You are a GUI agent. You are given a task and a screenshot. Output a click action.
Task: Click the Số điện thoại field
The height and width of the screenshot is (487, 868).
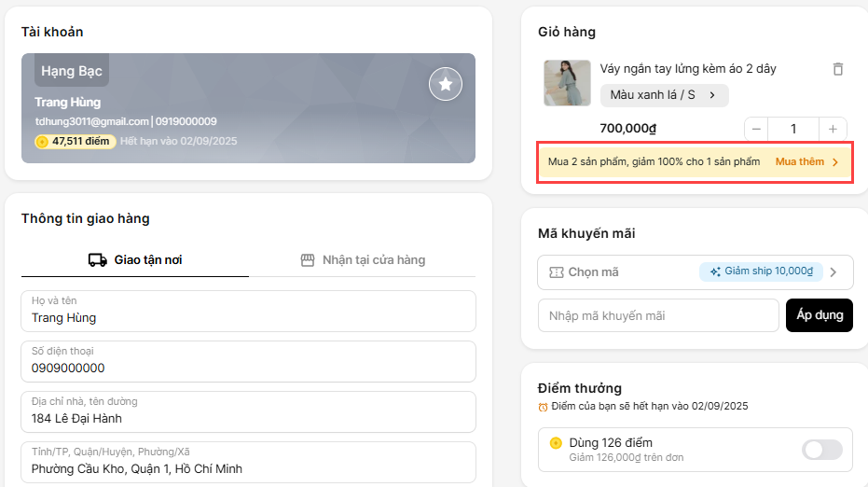tap(248, 361)
